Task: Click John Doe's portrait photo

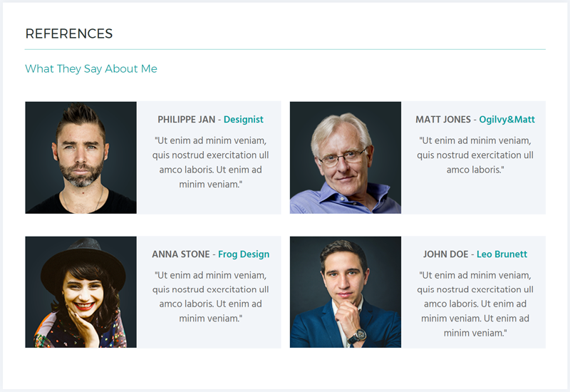Action: coord(346,292)
